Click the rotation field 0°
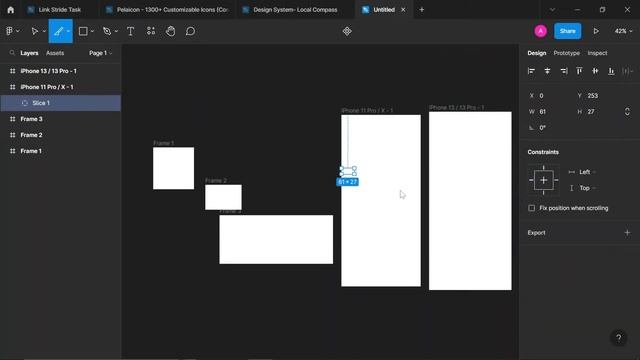Screen dimensions: 640x360 [x=549, y=128]
